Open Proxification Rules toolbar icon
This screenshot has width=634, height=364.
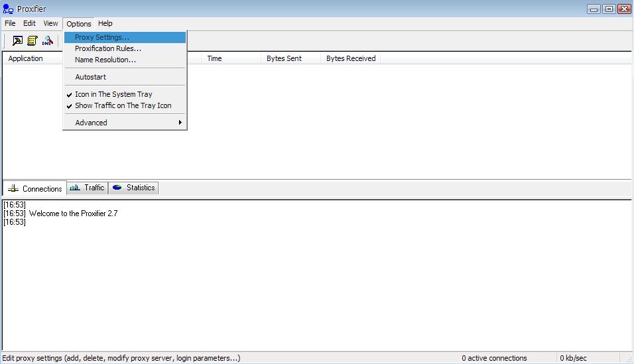pos(32,41)
